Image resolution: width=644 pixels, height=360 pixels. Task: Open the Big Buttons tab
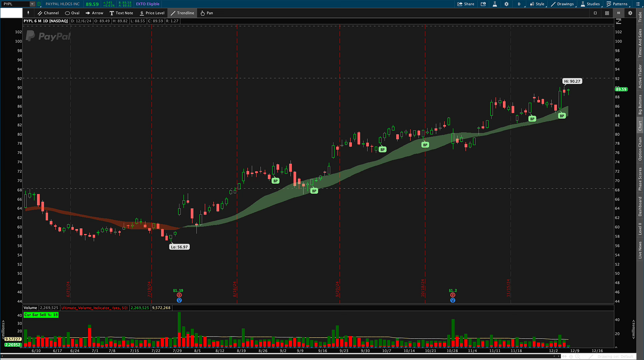[x=640, y=105]
